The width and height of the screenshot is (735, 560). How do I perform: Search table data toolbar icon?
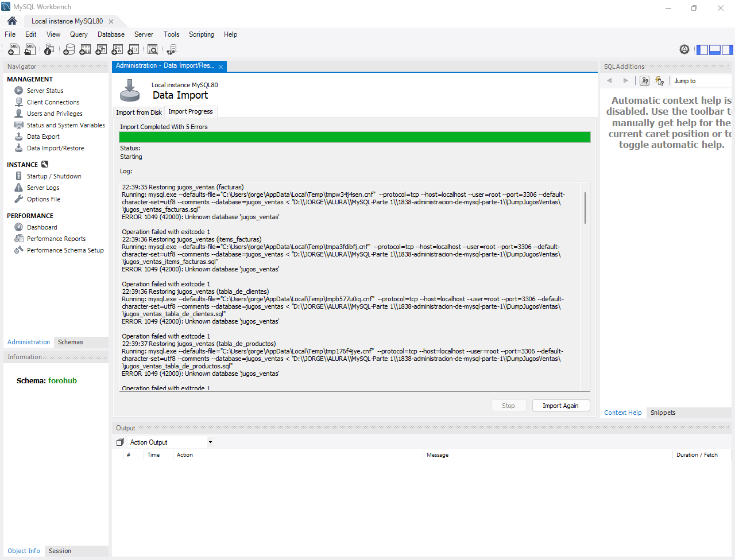click(153, 50)
